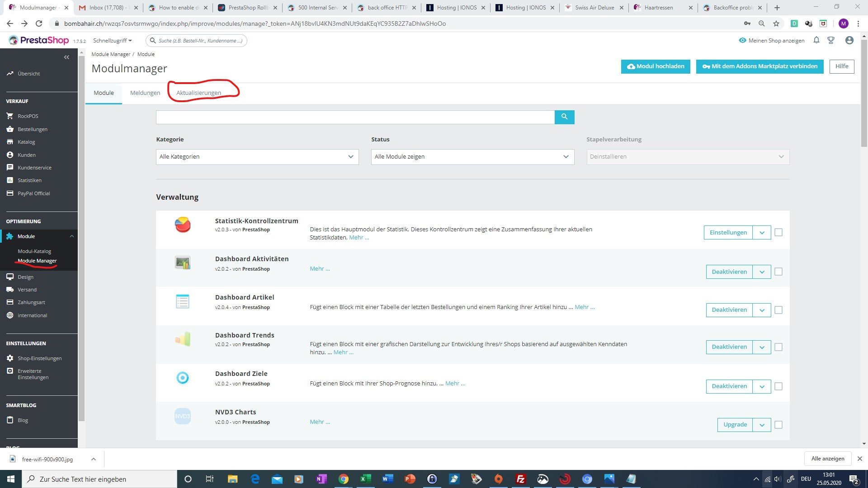Expand actions arrow for Dashboard Aktivitäten

[x=762, y=272]
